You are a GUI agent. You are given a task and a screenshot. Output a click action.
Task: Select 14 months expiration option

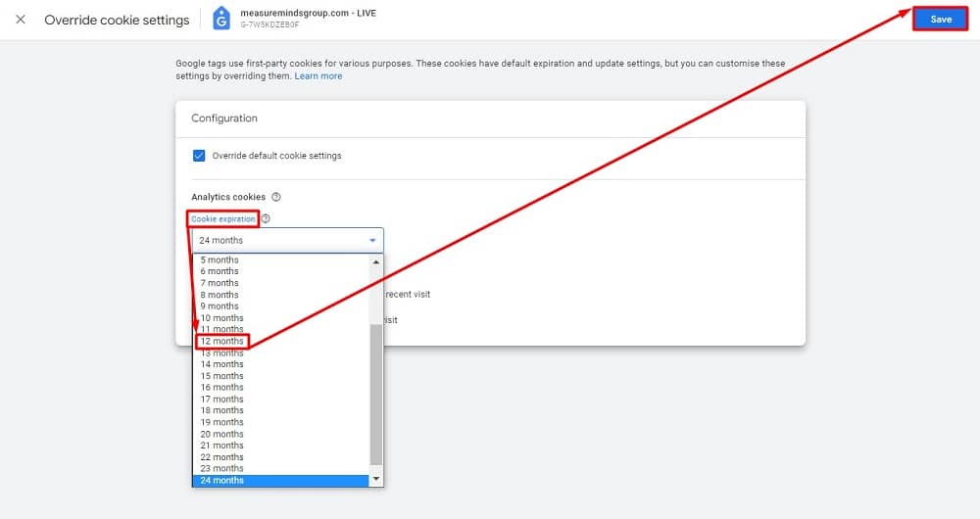pyautogui.click(x=280, y=364)
